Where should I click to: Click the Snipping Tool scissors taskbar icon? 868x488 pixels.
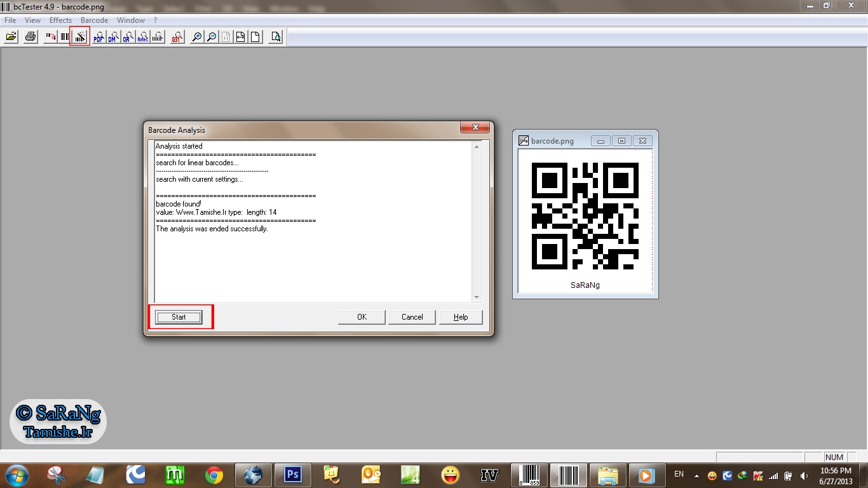coord(56,475)
